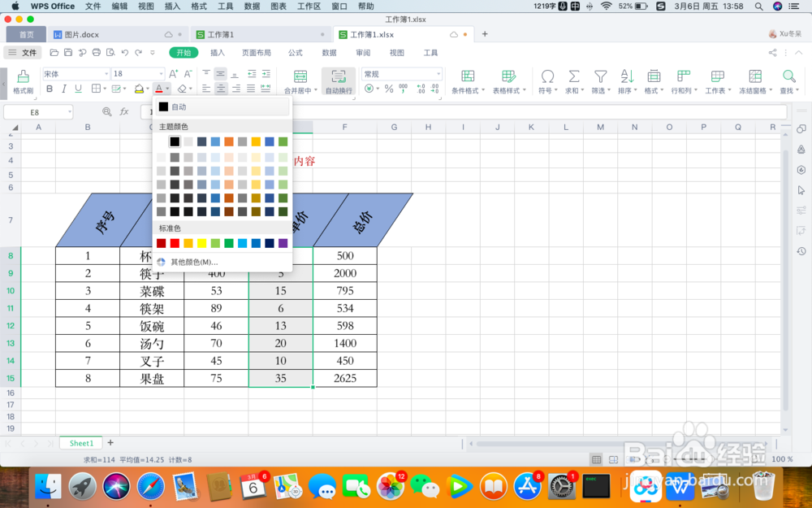Toggle horizontal center alignment
812x508 pixels.
tap(221, 89)
